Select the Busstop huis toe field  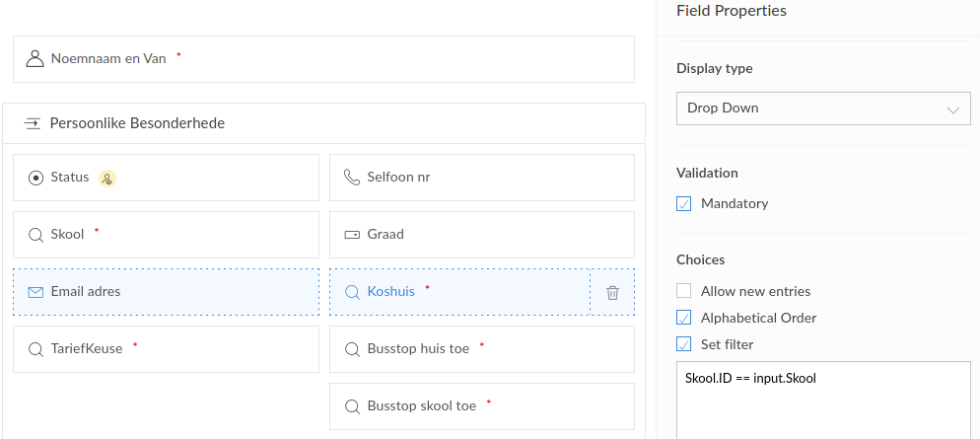pos(481,349)
